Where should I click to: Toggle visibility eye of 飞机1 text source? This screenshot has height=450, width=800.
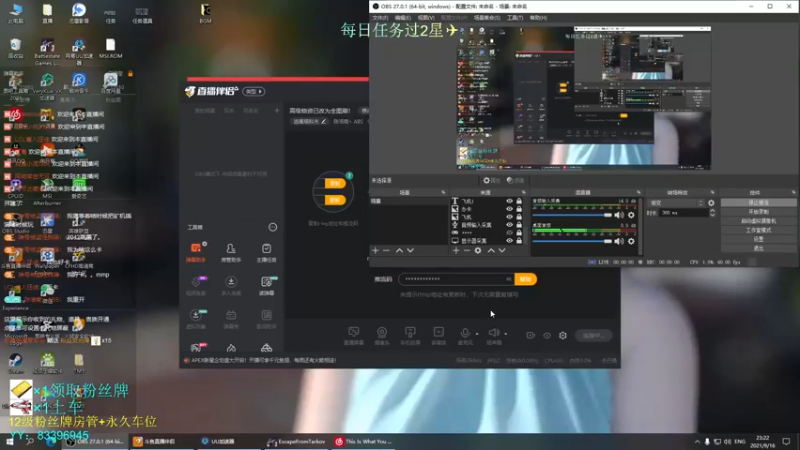coord(509,201)
